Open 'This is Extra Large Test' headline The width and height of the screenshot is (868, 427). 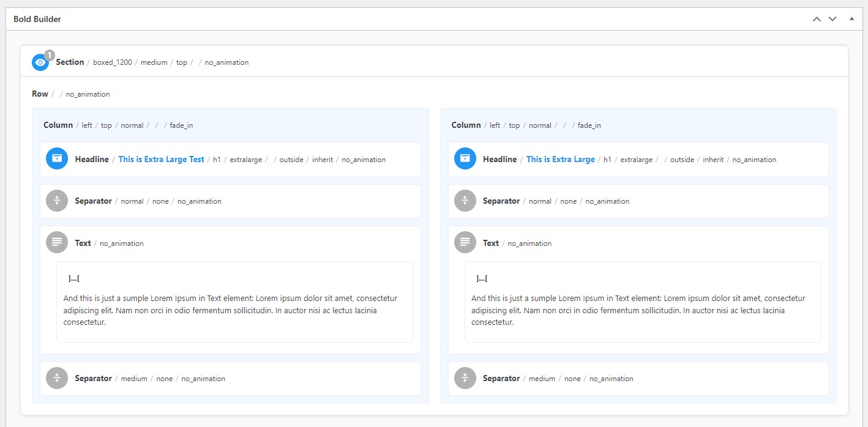(x=161, y=159)
